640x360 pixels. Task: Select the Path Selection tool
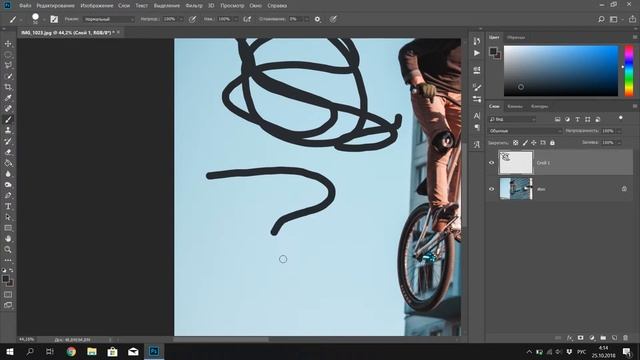(x=8, y=217)
